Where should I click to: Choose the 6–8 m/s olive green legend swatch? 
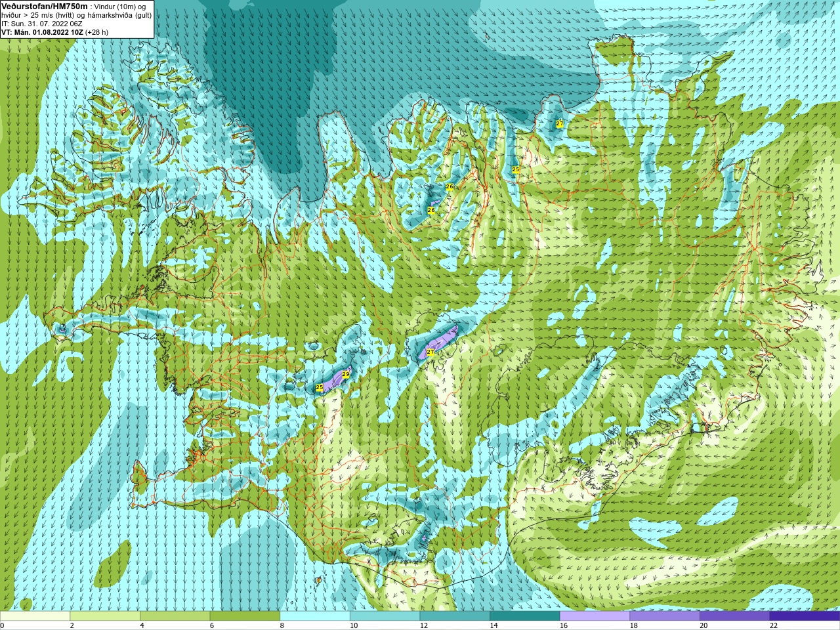(245, 616)
